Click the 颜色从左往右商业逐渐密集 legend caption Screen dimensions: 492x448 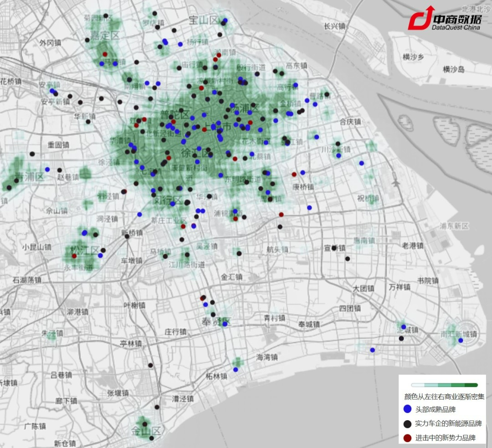click(x=444, y=397)
